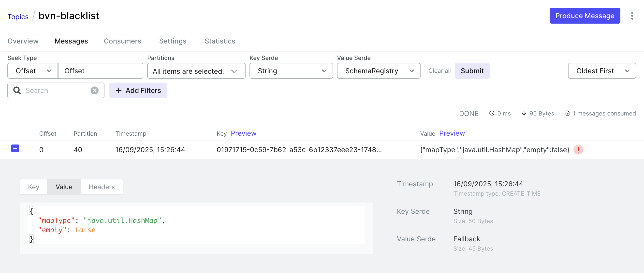The height and width of the screenshot is (275, 644).
Task: Open the Key Serde String dropdown
Action: tap(291, 71)
